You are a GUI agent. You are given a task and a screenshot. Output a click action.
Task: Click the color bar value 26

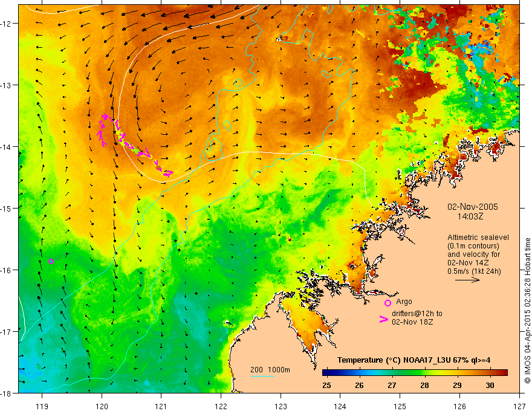pos(359,386)
